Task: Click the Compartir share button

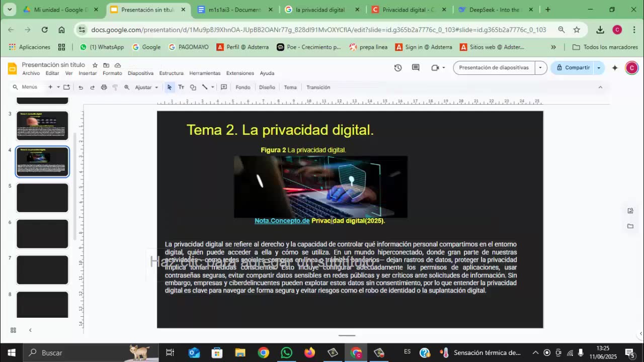Action: click(573, 67)
